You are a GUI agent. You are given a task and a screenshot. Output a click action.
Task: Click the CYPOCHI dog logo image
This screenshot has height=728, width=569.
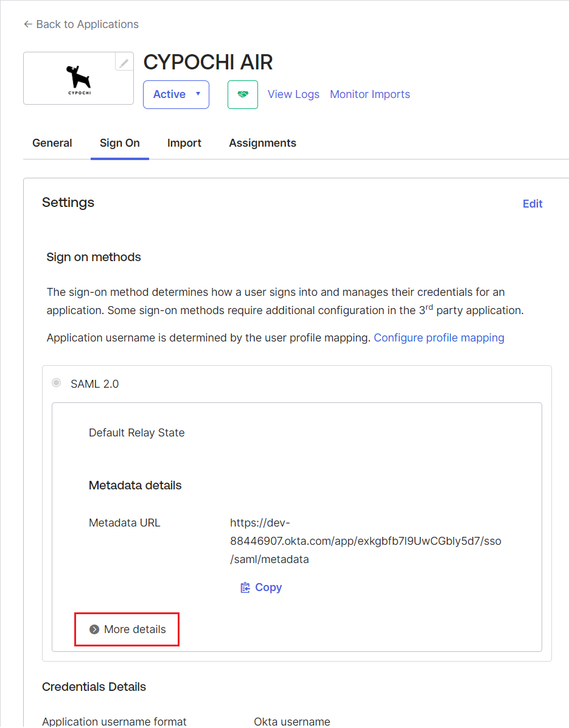pyautogui.click(x=79, y=79)
